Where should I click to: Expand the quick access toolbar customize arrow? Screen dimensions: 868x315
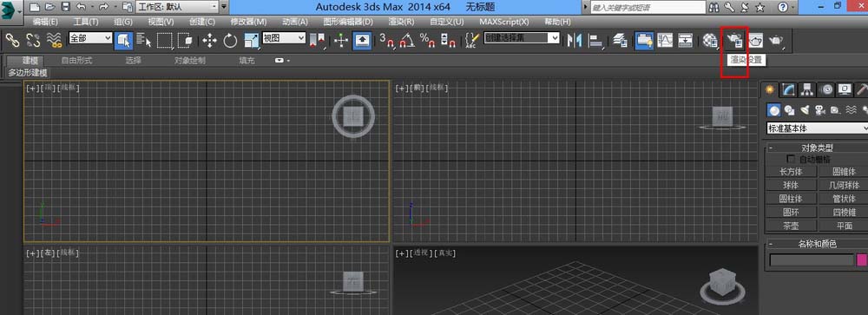224,7
